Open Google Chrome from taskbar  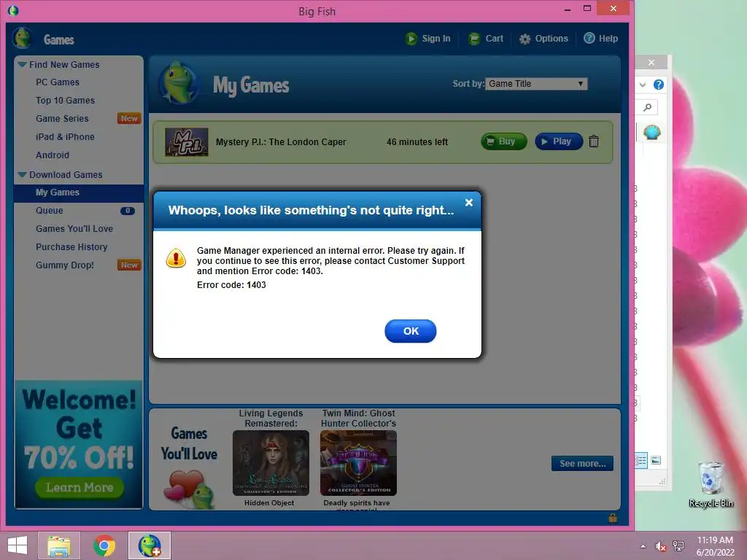coord(104,545)
